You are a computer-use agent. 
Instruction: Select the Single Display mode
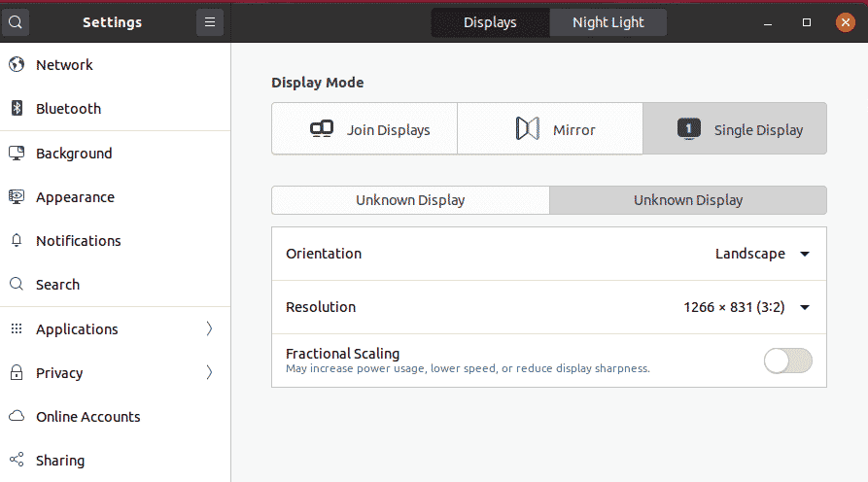pyautogui.click(x=735, y=129)
